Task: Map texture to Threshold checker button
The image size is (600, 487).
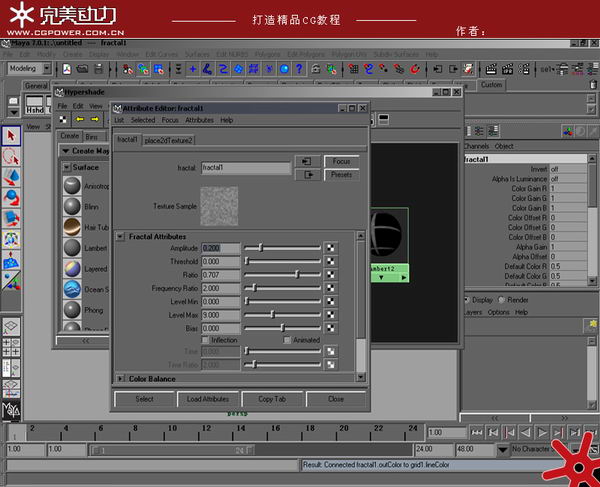Action: (x=330, y=261)
